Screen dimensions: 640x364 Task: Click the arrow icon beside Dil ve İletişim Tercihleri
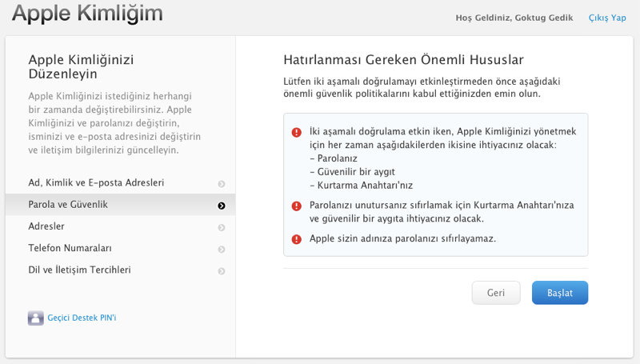click(x=222, y=271)
